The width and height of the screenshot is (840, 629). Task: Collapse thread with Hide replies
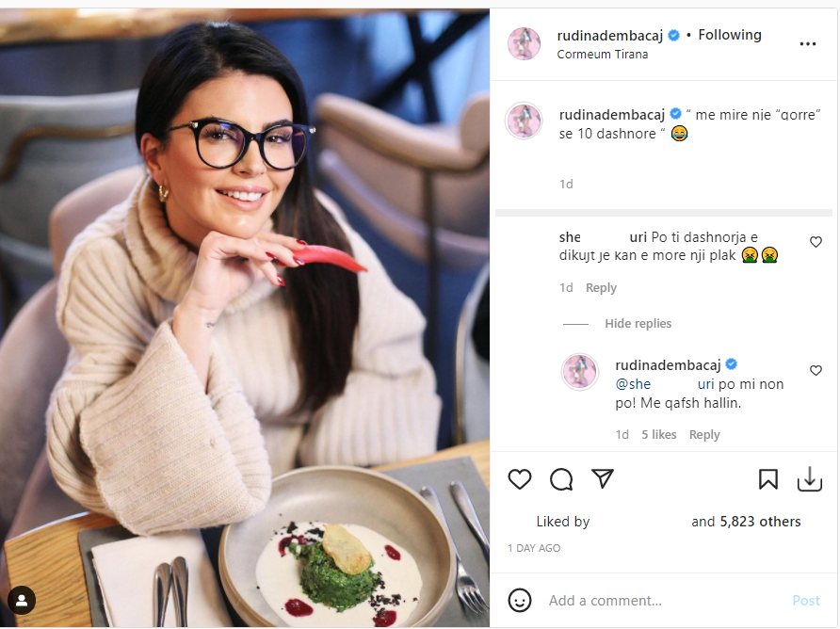pos(638,323)
